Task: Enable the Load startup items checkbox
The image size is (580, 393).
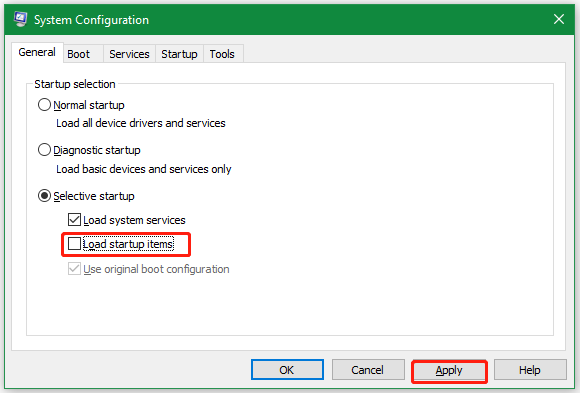Action: (74, 244)
